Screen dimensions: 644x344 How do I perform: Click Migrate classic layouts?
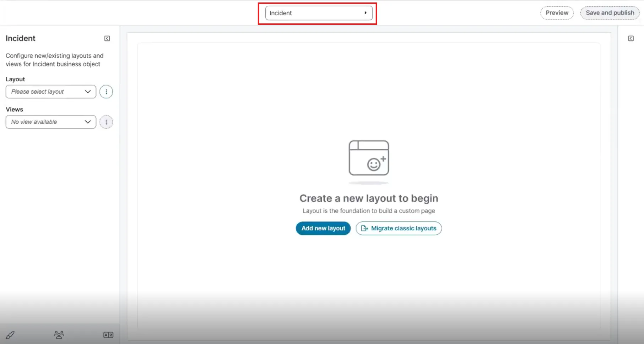pyautogui.click(x=399, y=228)
